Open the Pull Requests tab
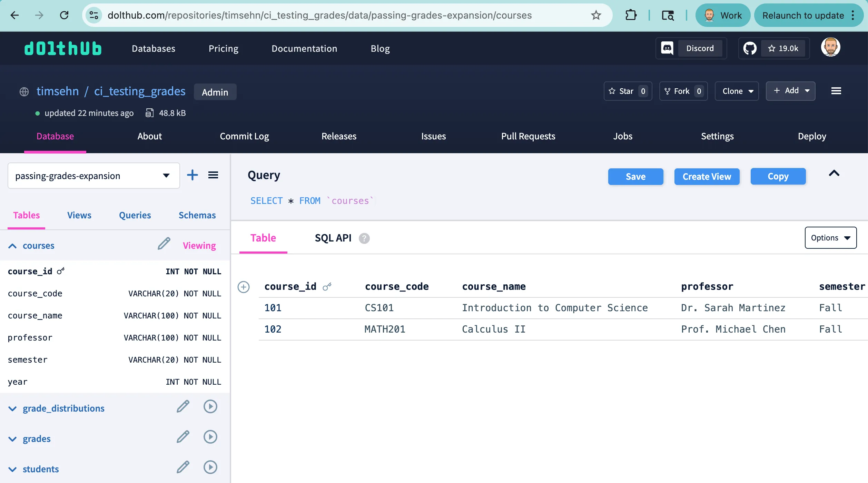 click(528, 136)
